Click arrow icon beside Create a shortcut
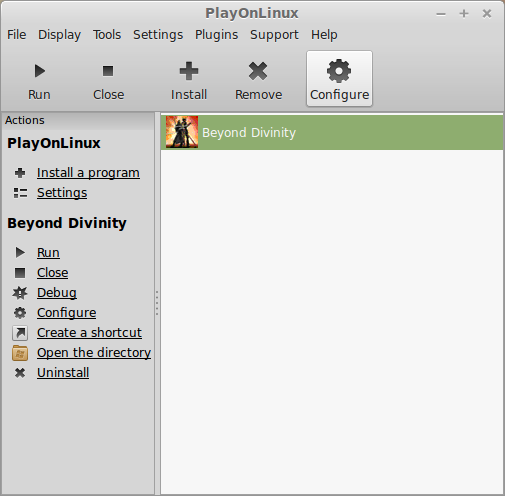505x496 pixels. [20, 333]
